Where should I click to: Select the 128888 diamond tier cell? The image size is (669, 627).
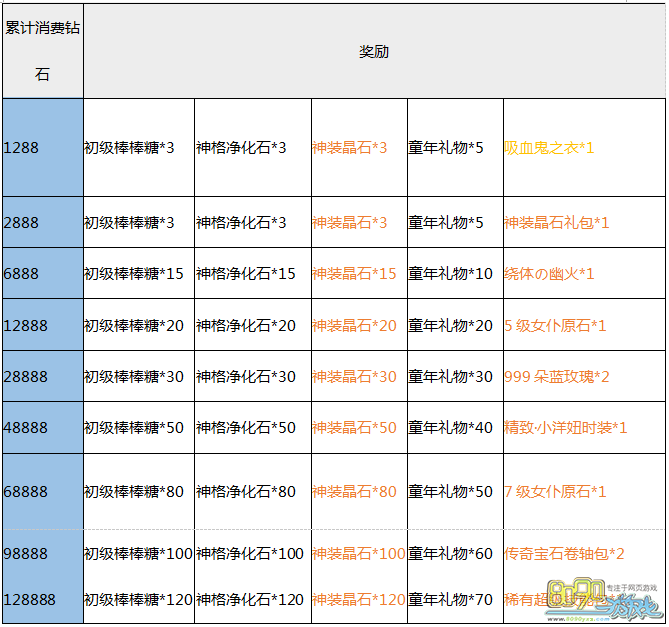(x=29, y=599)
